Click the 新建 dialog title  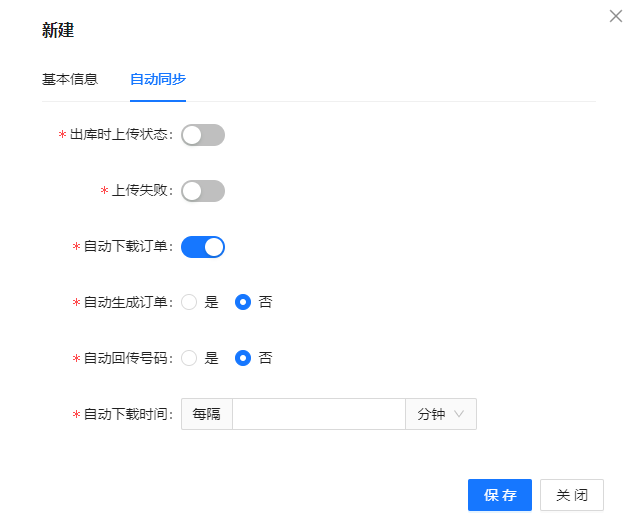tap(58, 30)
